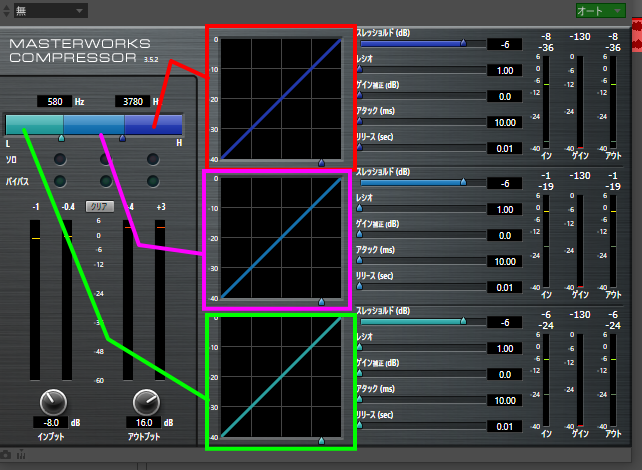Click the high band アタック attack slider
This screenshot has height=470, width=642.
point(423,122)
